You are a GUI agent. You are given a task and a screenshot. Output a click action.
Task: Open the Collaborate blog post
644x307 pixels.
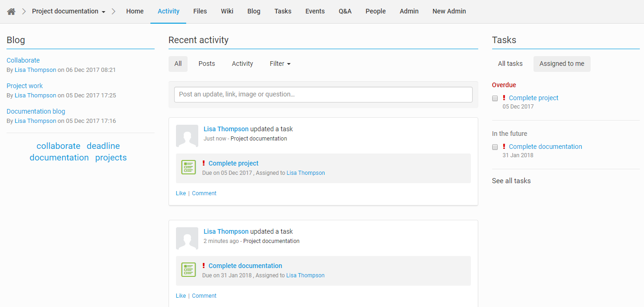(x=23, y=61)
